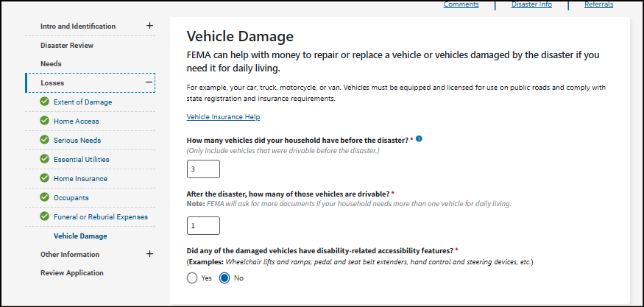Image resolution: width=644 pixels, height=307 pixels.
Task: Click green checkmark beside Home Access
Action: coord(44,121)
